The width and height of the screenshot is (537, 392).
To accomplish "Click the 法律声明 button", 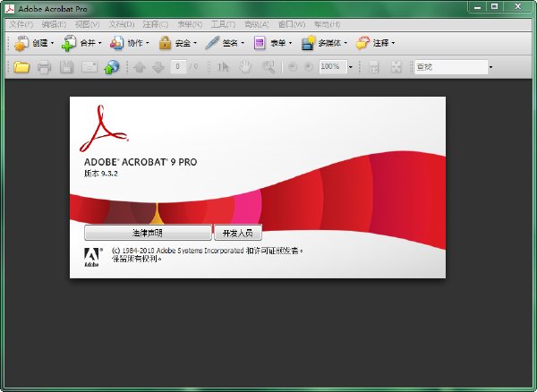I will [148, 234].
